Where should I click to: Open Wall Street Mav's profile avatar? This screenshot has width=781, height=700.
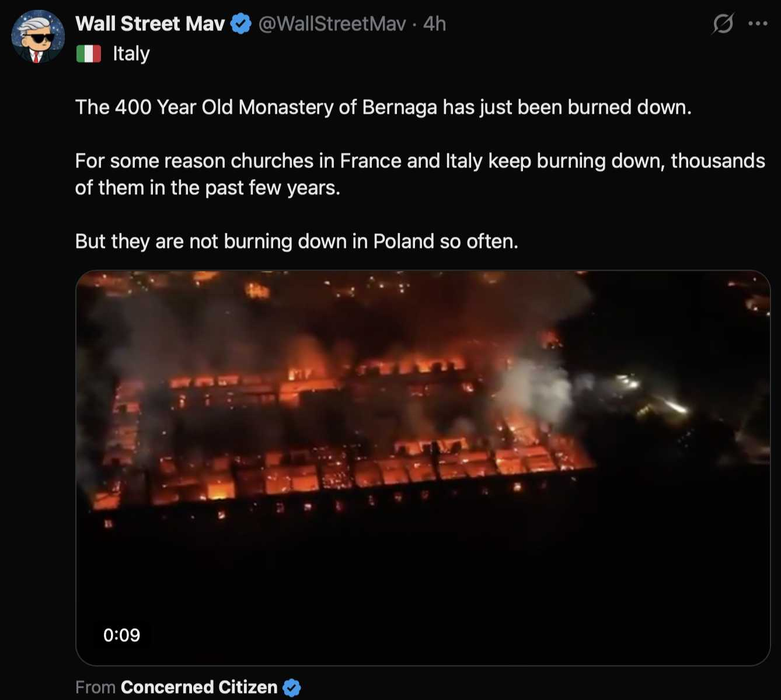[37, 36]
